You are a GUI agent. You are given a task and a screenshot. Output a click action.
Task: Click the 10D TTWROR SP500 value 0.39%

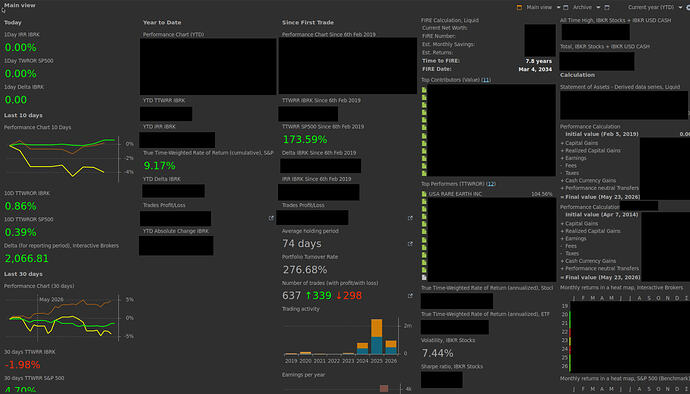click(21, 232)
